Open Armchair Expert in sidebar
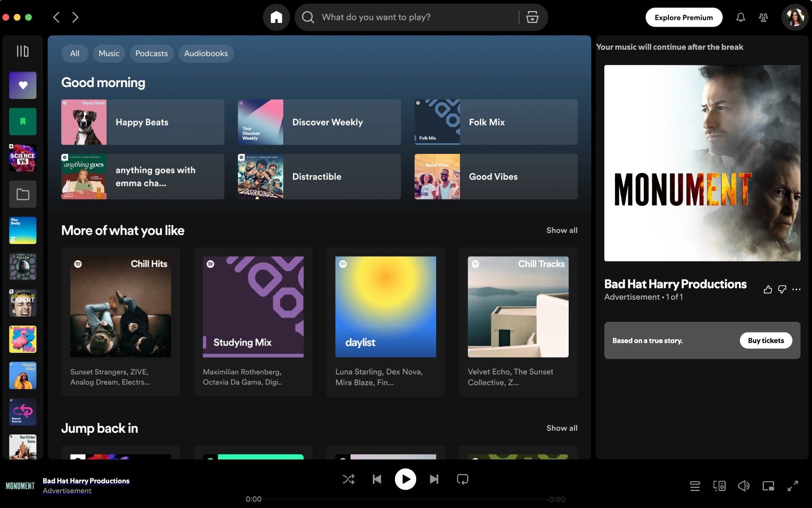 pos(23,303)
